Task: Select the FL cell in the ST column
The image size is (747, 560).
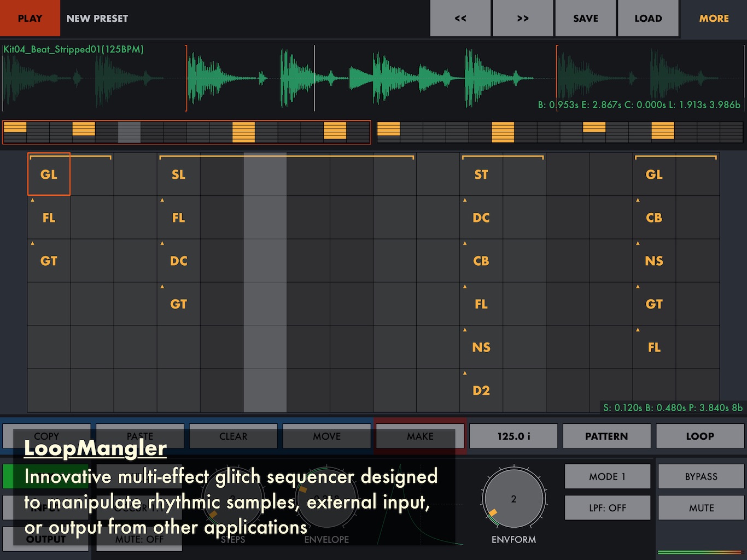Action: [481, 304]
